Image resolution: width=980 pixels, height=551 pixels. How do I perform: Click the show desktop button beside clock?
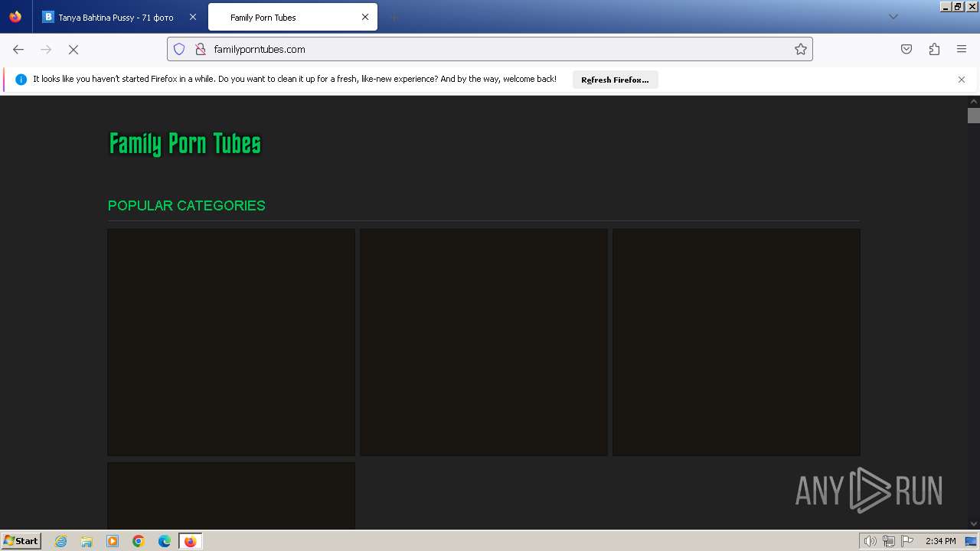tap(971, 541)
